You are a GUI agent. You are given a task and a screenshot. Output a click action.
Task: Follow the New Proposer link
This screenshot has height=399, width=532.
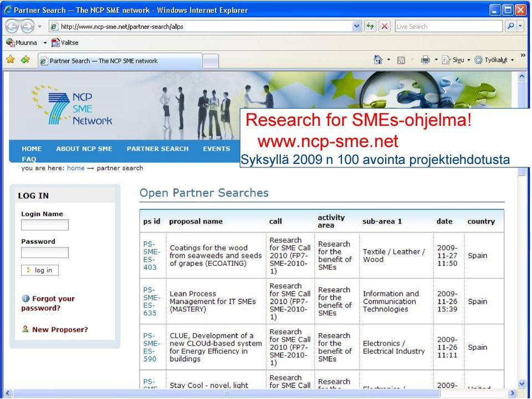(60, 329)
